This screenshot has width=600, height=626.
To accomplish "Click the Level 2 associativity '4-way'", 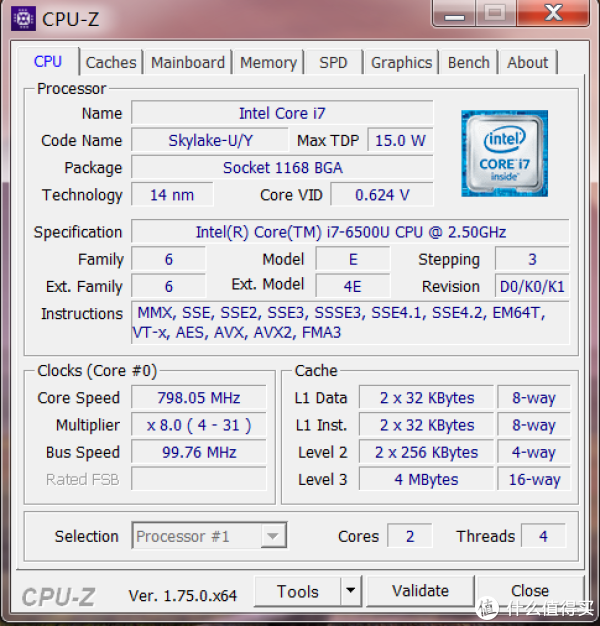I will (x=534, y=452).
